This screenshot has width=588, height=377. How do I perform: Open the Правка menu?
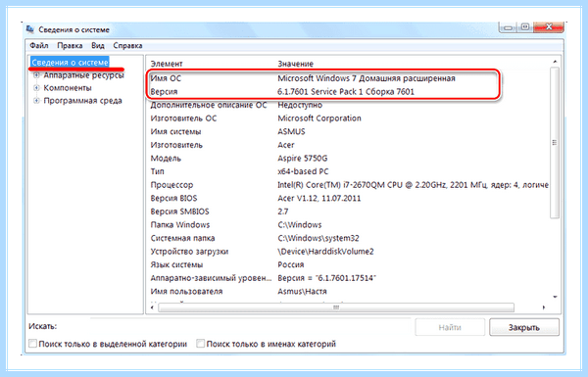pos(70,46)
